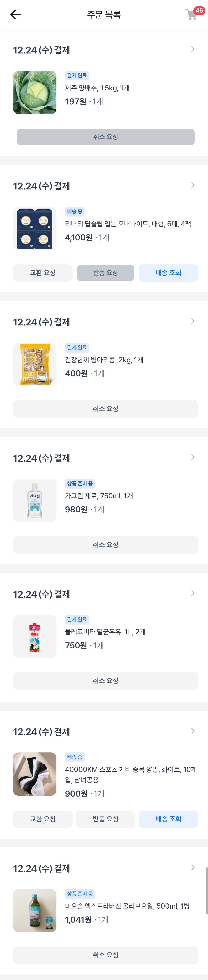The width and height of the screenshot is (208, 980).
Task: Track delivery of Liberty overnight pads
Action: (168, 273)
